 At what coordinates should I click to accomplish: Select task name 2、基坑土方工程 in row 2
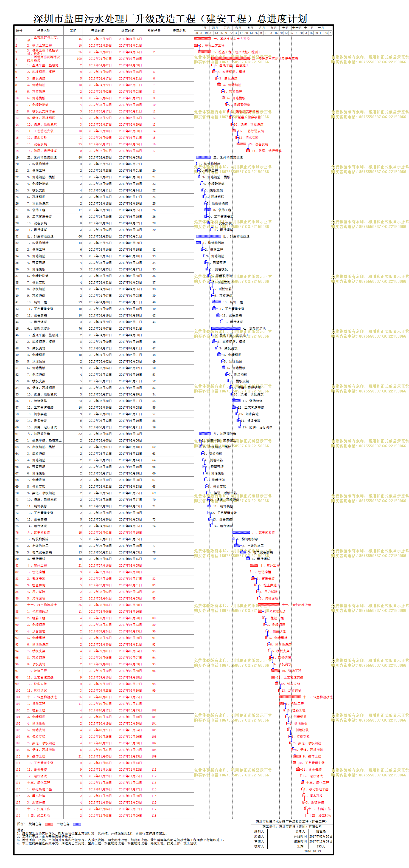[40, 46]
